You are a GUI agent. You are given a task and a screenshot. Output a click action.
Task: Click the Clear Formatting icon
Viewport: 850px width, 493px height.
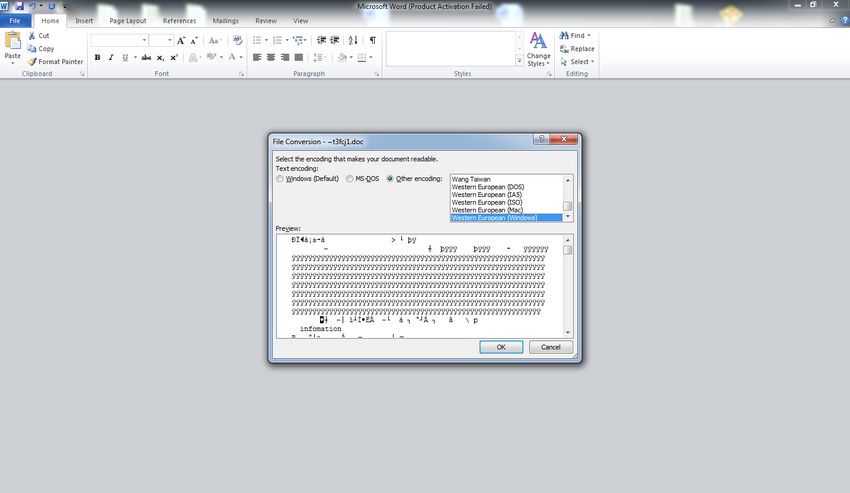[x=237, y=41]
